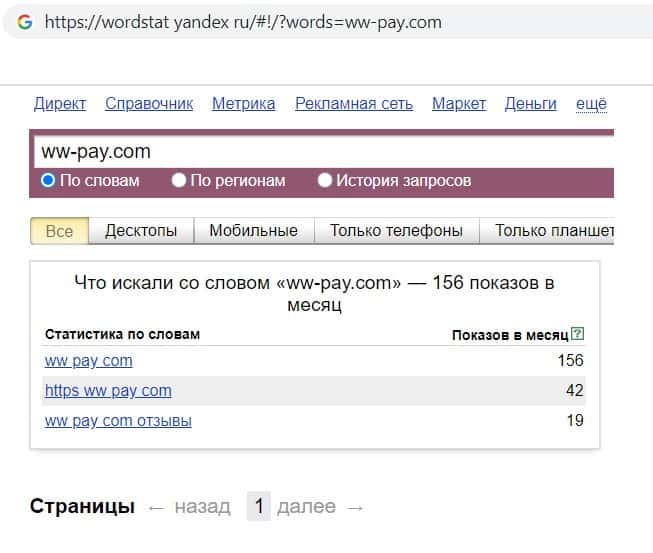Viewport: 653px width, 553px height.
Task: Select the По словам radio button
Action: [x=48, y=180]
